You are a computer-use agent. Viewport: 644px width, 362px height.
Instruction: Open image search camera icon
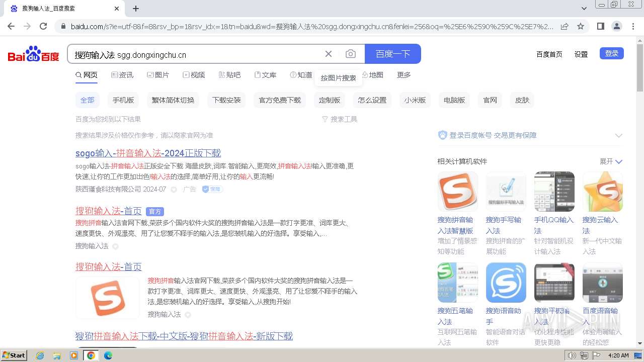(351, 54)
